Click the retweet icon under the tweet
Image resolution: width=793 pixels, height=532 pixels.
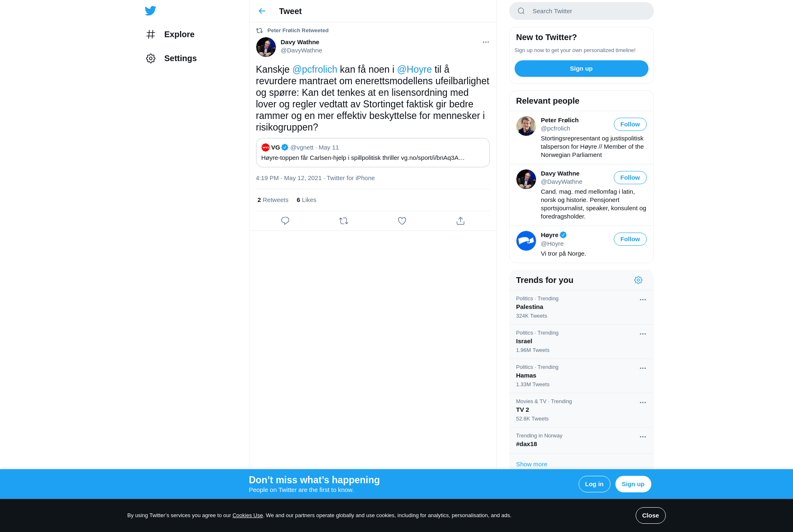pyautogui.click(x=344, y=221)
